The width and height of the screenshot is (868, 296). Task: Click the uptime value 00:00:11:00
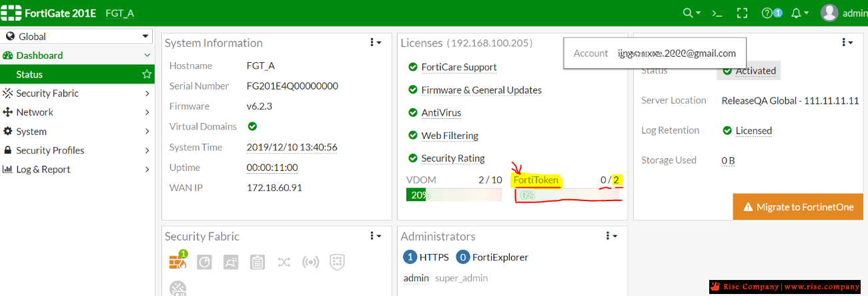point(272,167)
